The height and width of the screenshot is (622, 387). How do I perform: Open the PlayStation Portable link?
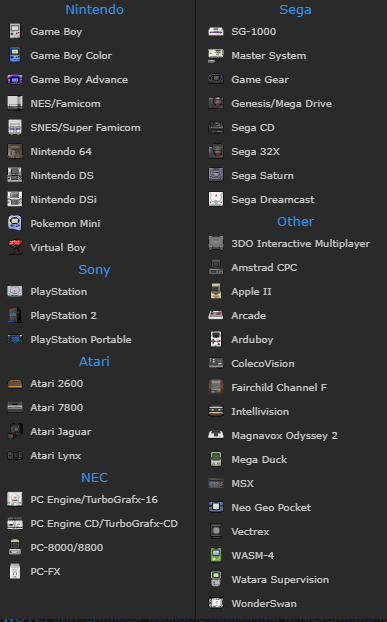point(81,340)
